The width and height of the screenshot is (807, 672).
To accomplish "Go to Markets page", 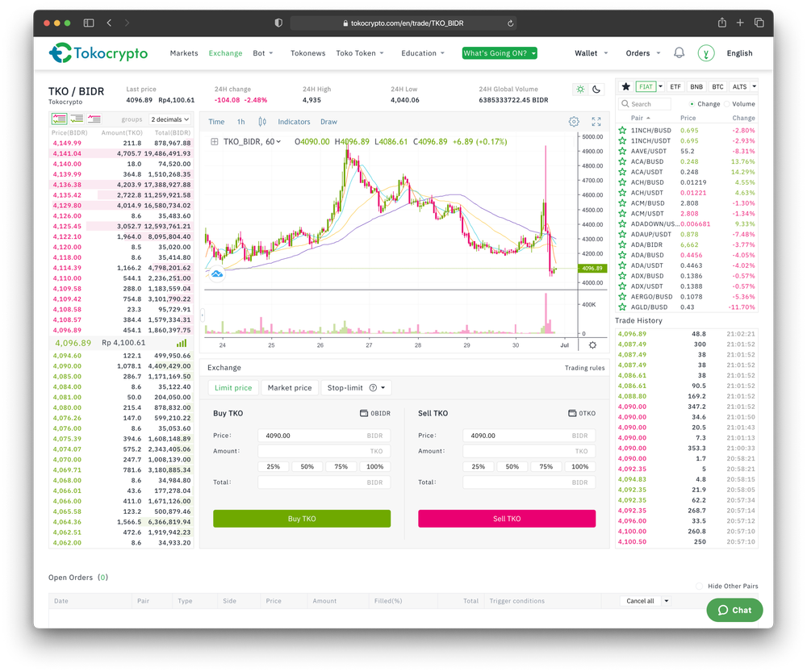I will (x=184, y=53).
